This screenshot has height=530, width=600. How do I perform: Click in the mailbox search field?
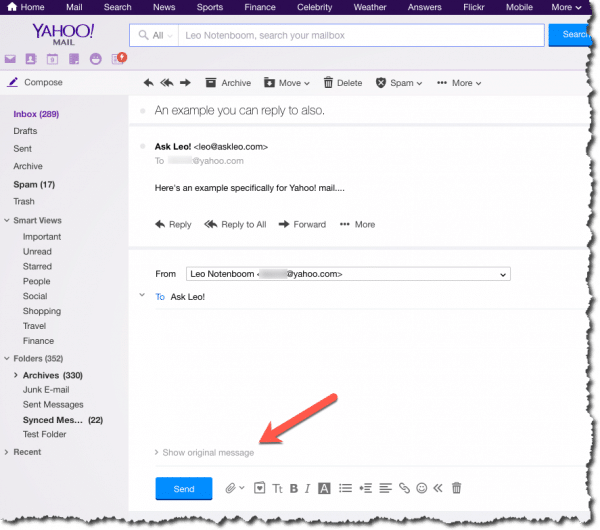point(361,36)
